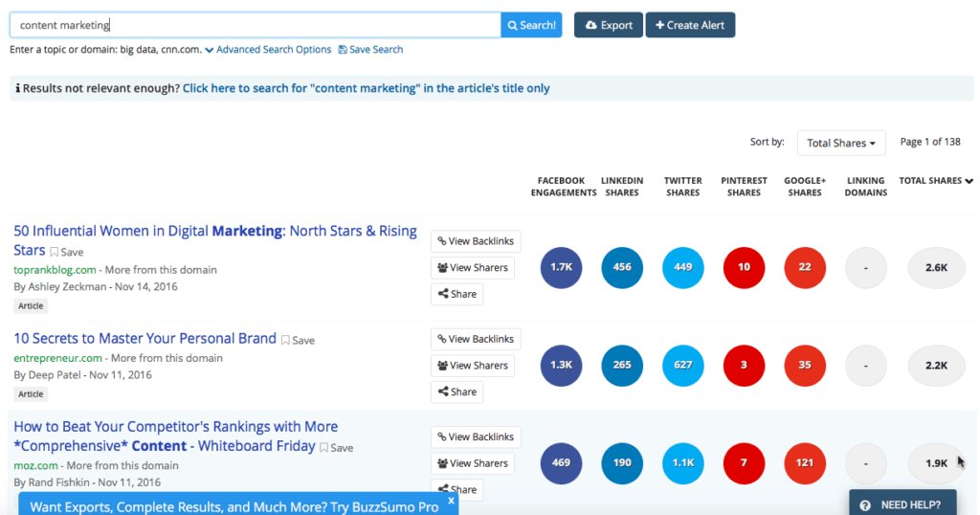View Backlinks for the entrepreneur.com article
Image resolution: width=980 pixels, height=515 pixels.
point(476,340)
